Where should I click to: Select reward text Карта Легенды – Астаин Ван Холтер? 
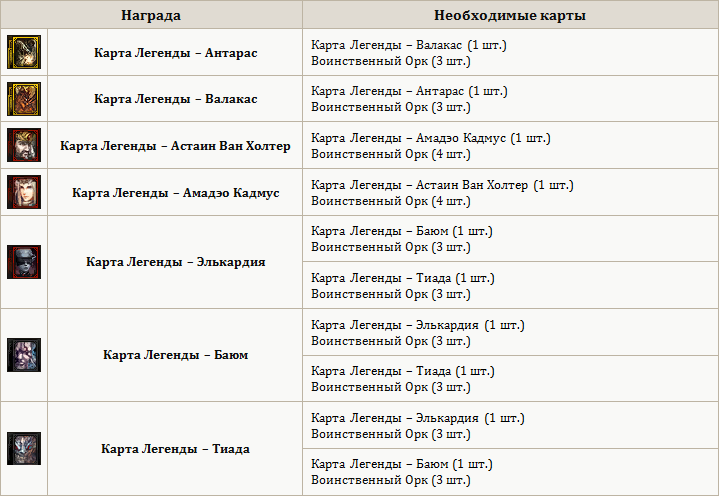pyautogui.click(x=176, y=146)
